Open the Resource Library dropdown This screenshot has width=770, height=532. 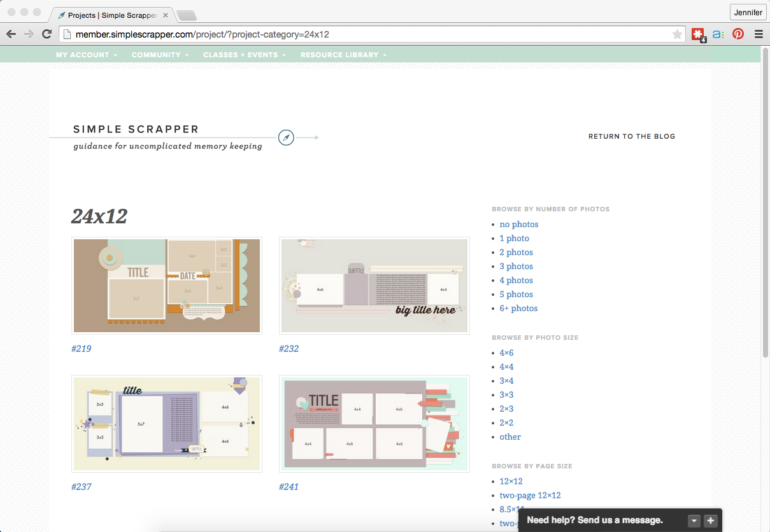(343, 55)
